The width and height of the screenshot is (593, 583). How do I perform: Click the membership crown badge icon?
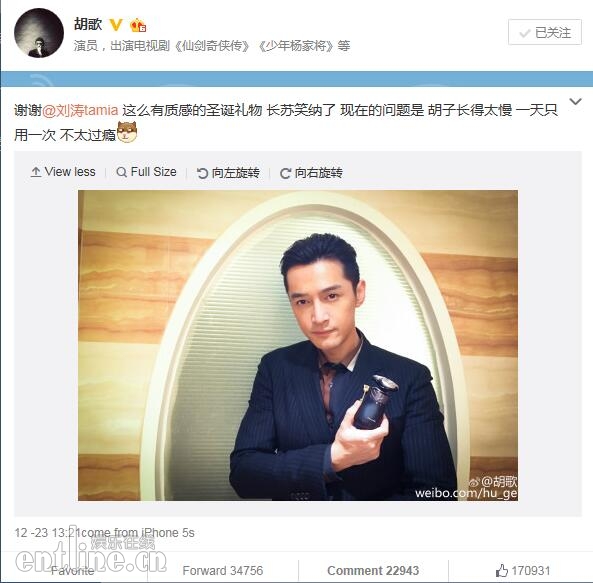tap(138, 25)
